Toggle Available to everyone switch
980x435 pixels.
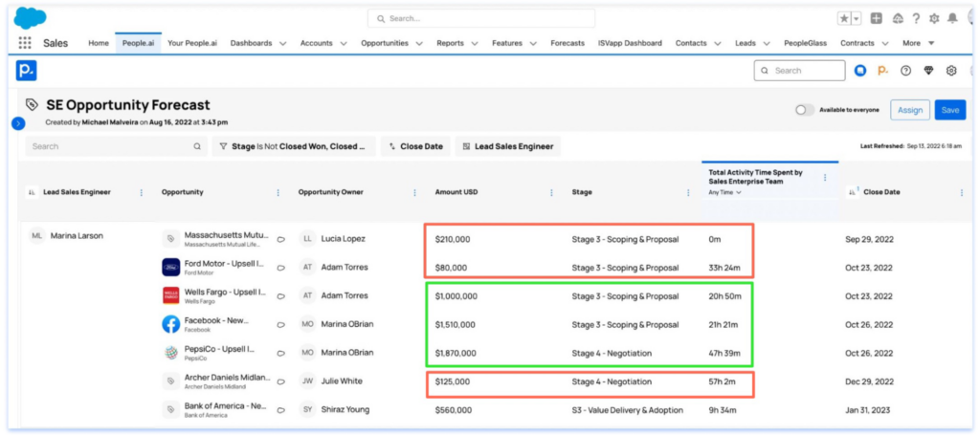(805, 110)
